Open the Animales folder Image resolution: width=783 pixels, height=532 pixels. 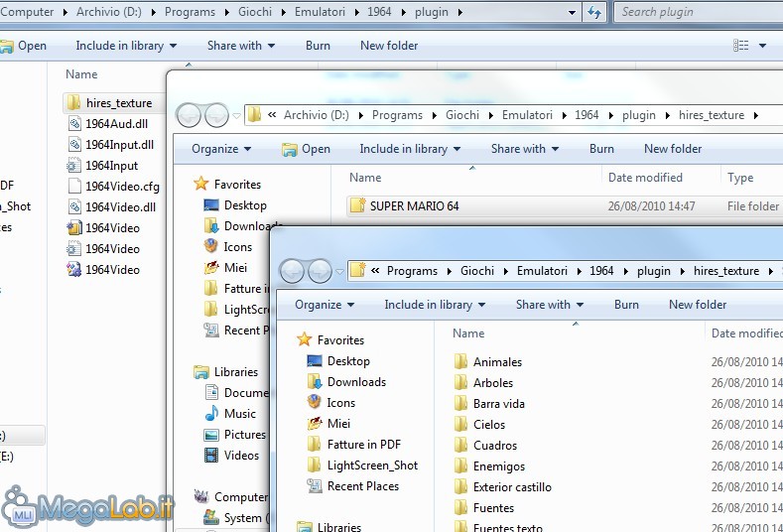496,362
